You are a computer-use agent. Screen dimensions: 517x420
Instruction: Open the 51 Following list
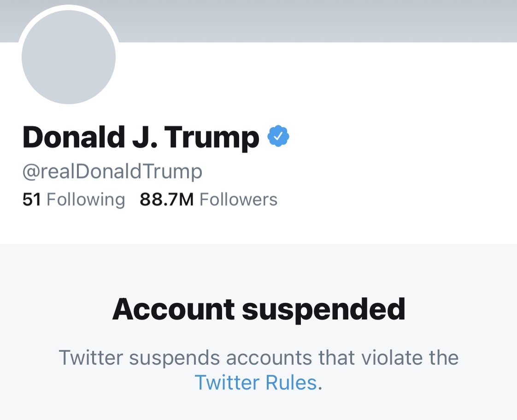pos(74,200)
